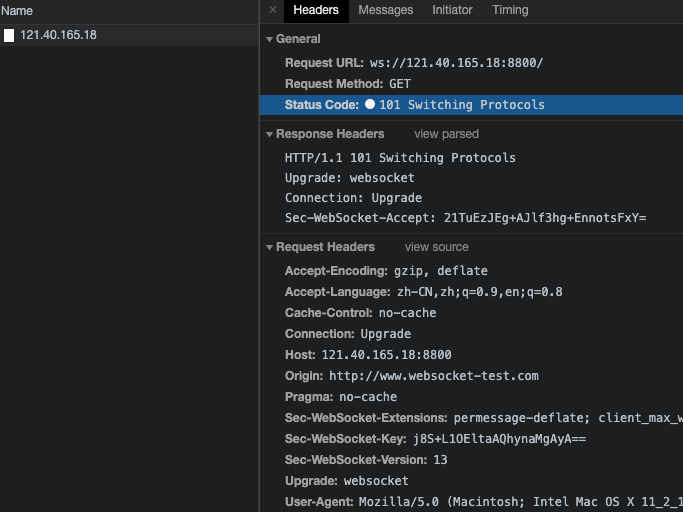Click the Request URL row

point(414,63)
